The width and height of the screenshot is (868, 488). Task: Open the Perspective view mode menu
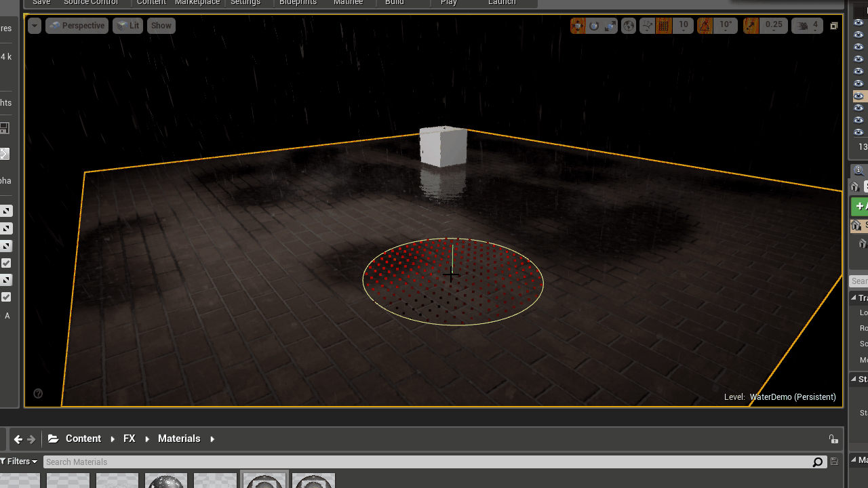click(77, 26)
